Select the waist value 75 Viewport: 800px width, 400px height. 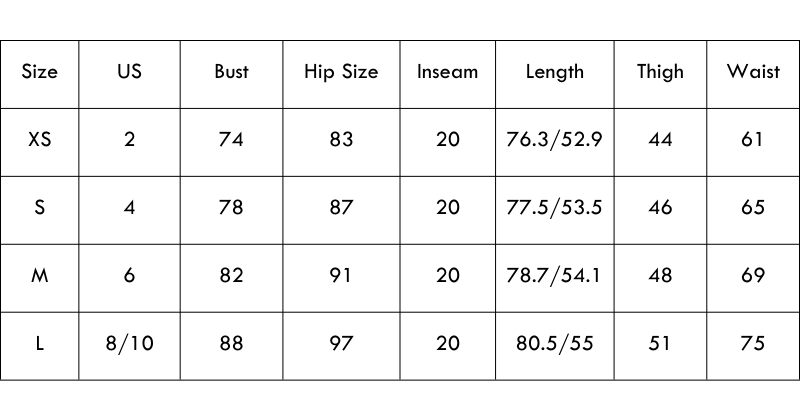tap(753, 344)
